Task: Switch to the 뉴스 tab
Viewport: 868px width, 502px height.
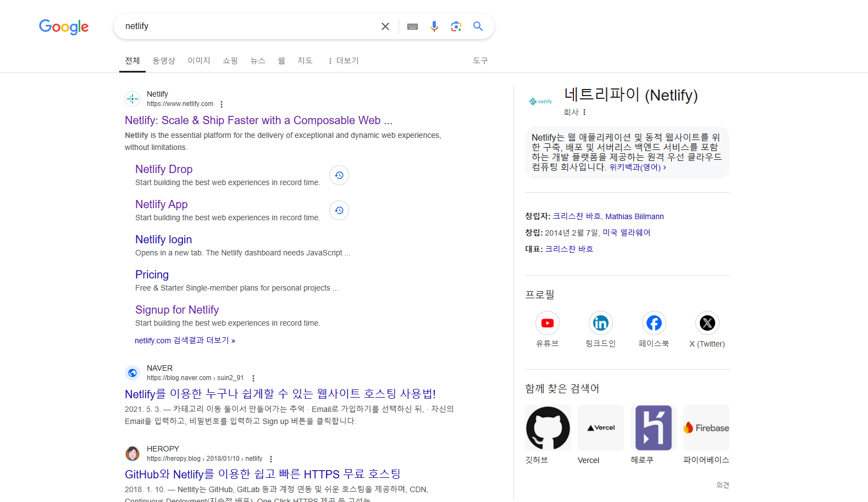Action: click(258, 60)
